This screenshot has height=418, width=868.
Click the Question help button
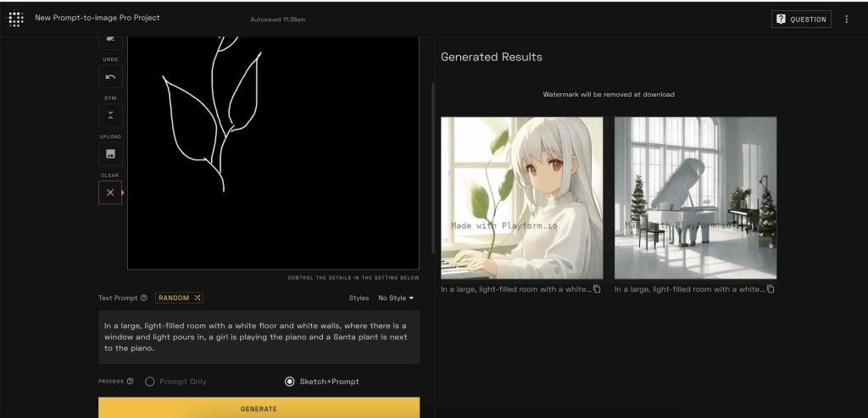tap(801, 19)
